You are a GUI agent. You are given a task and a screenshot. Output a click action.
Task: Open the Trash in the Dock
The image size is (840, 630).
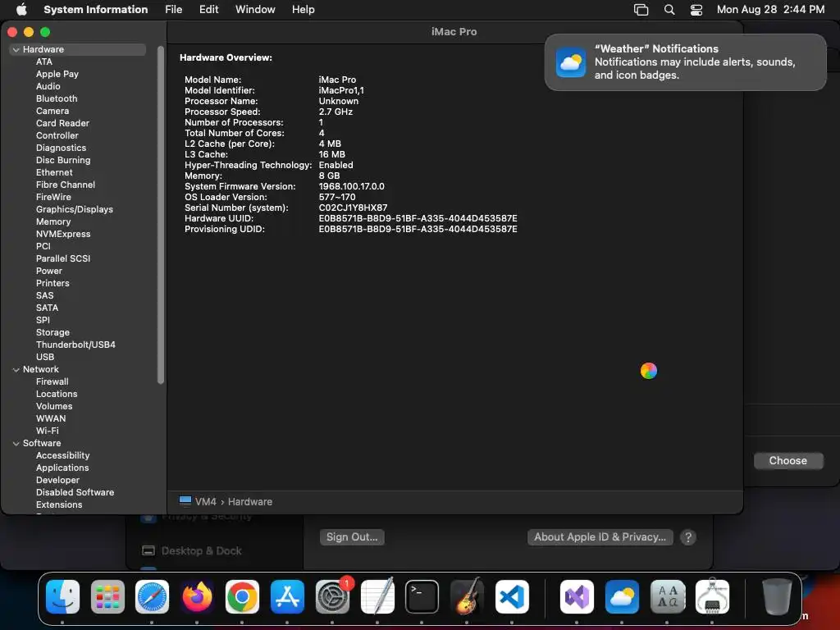[777, 596]
